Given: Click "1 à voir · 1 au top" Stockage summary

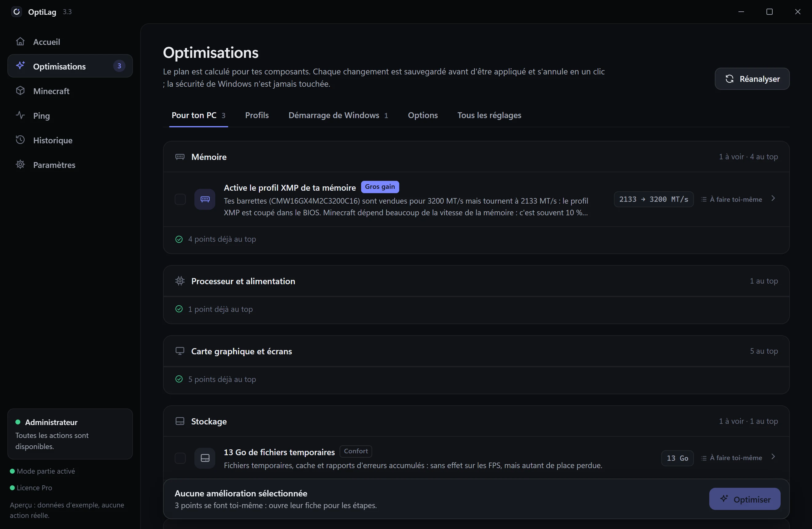Looking at the screenshot, I should (x=748, y=421).
